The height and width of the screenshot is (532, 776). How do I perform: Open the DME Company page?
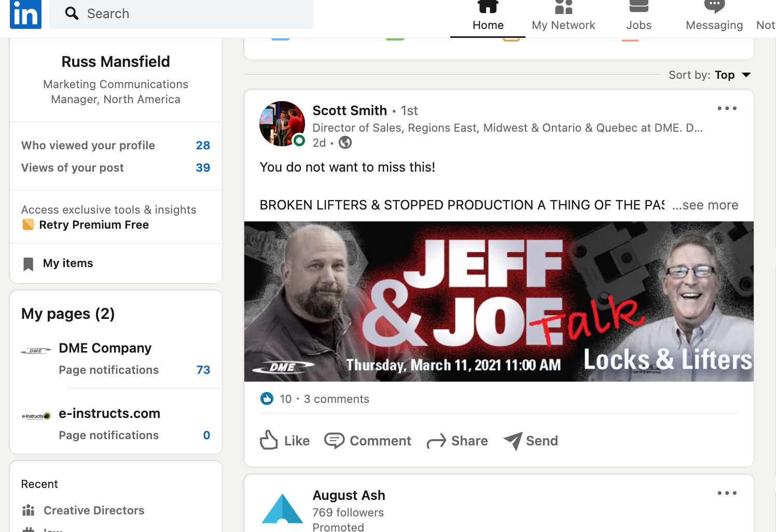(x=105, y=348)
